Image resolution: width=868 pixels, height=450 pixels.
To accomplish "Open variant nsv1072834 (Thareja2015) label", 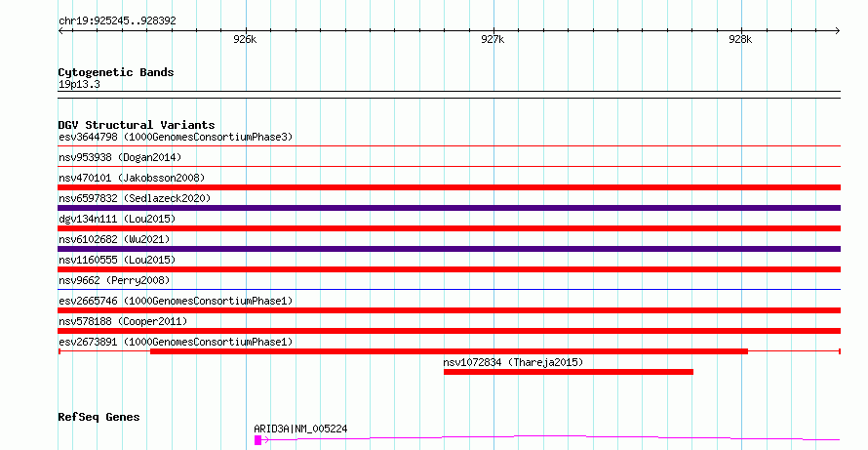I will [513, 362].
